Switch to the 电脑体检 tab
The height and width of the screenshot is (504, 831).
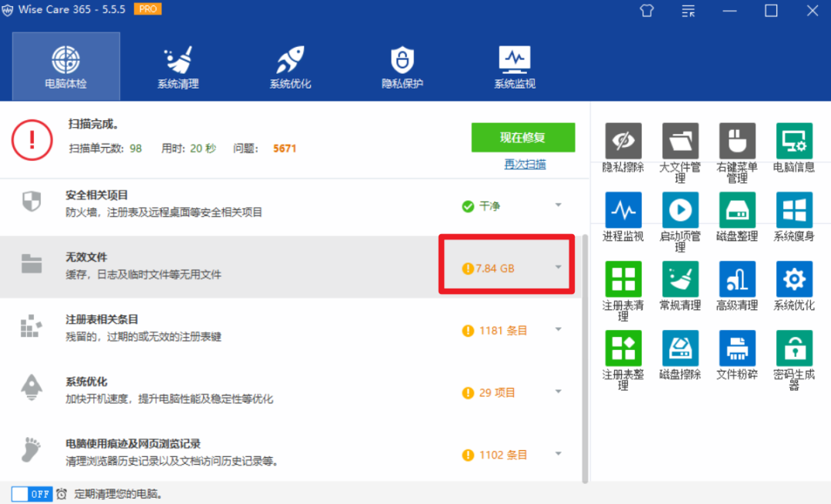[x=66, y=66]
